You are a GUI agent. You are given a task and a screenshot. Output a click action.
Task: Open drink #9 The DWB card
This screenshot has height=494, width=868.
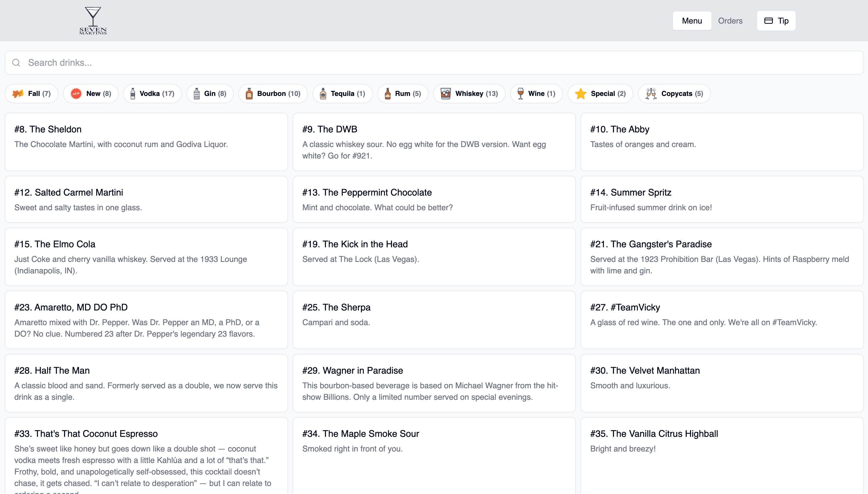click(434, 142)
